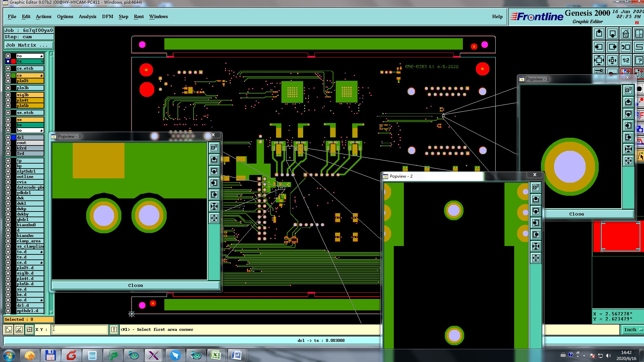Image resolution: width=644 pixels, height=362 pixels.
Task: Open the Inch units dropdown
Action: click(x=633, y=329)
